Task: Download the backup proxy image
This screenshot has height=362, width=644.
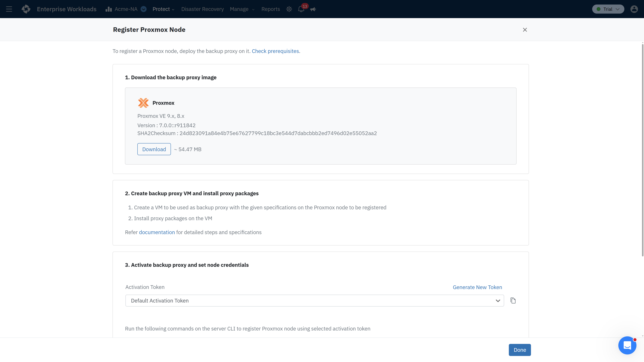Action: [x=154, y=149]
